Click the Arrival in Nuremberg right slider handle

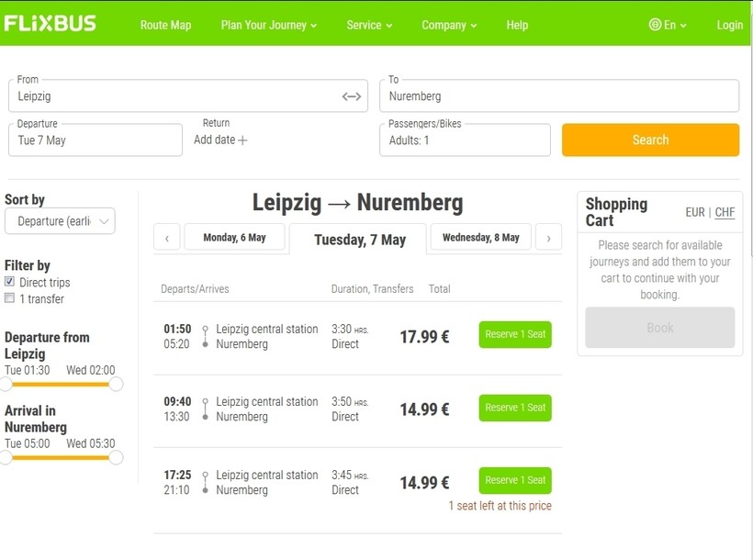116,457
